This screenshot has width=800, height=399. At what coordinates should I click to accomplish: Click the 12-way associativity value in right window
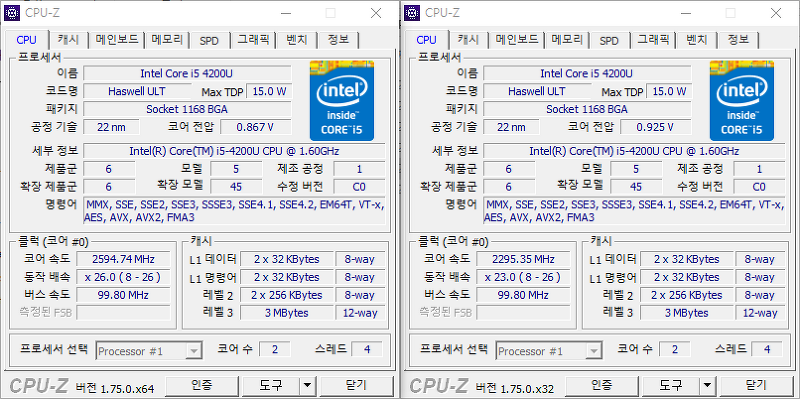tap(760, 313)
